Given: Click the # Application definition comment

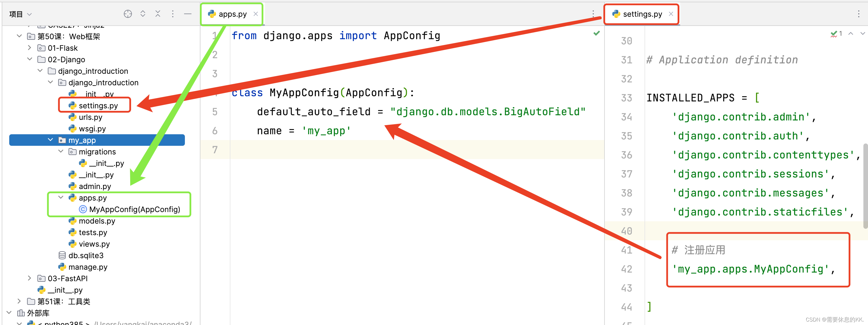Looking at the screenshot, I should pyautogui.click(x=722, y=60).
